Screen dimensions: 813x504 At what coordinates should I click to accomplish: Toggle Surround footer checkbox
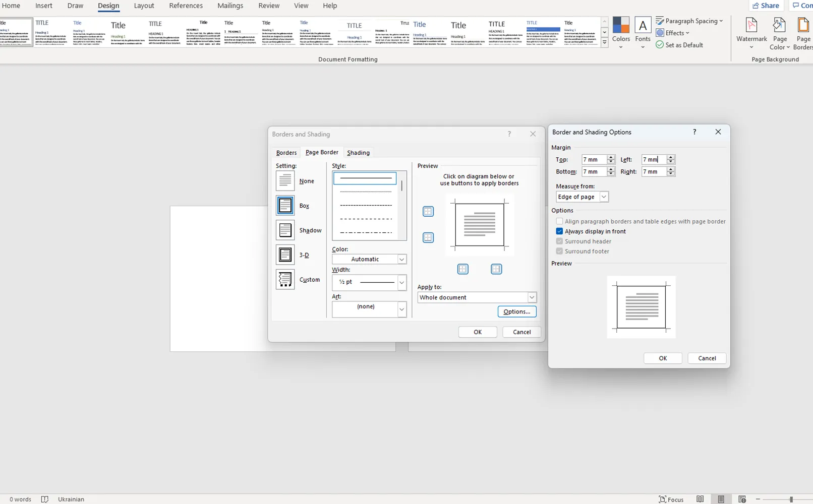pos(559,251)
